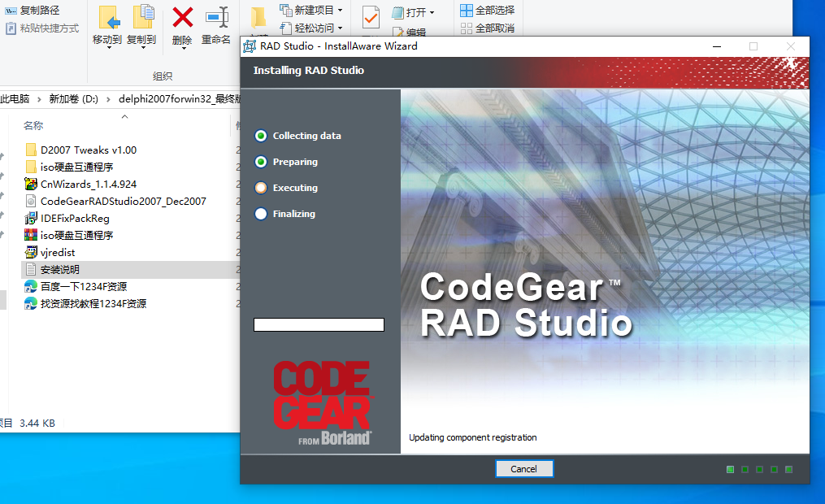Go to 此电脑 in the breadcrumb
Image resolution: width=825 pixels, height=504 pixels.
(15, 99)
